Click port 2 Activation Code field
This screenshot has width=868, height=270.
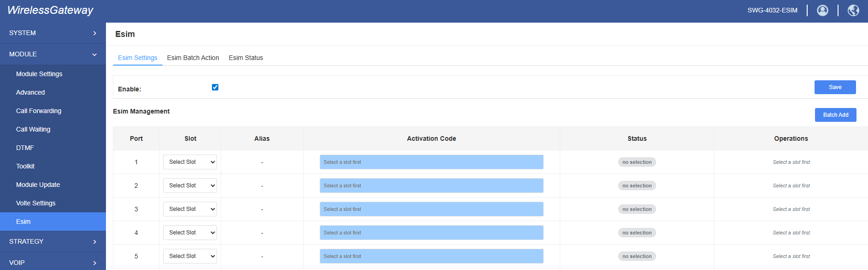(431, 186)
